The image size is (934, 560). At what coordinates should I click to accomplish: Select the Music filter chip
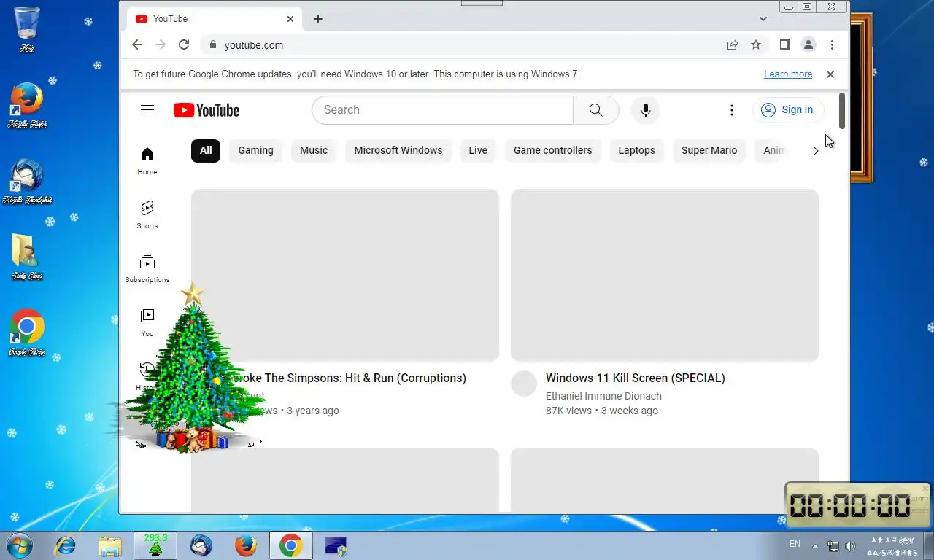click(314, 150)
